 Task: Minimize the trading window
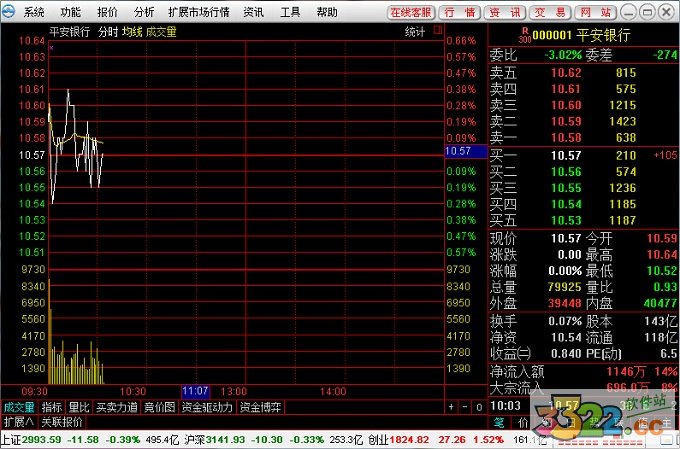point(628,12)
